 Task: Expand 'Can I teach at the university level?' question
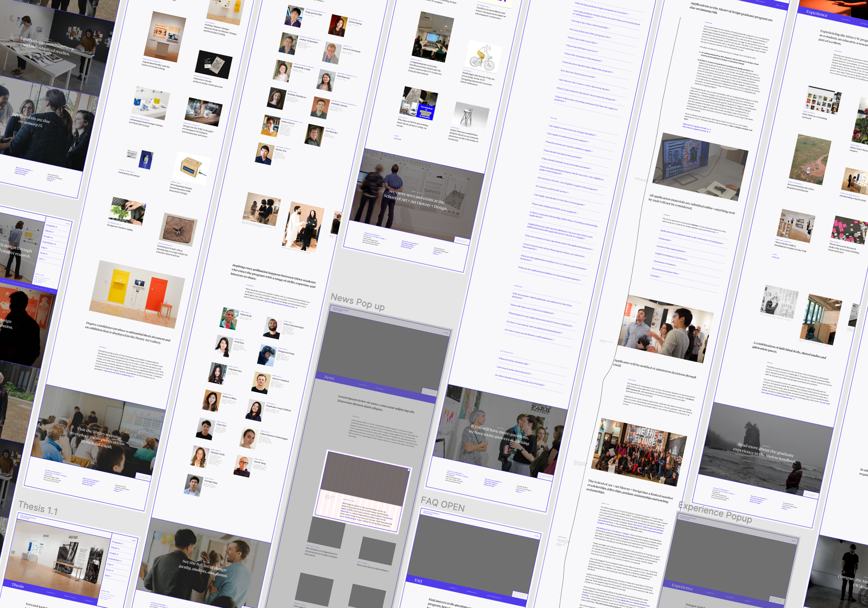click(514, 370)
